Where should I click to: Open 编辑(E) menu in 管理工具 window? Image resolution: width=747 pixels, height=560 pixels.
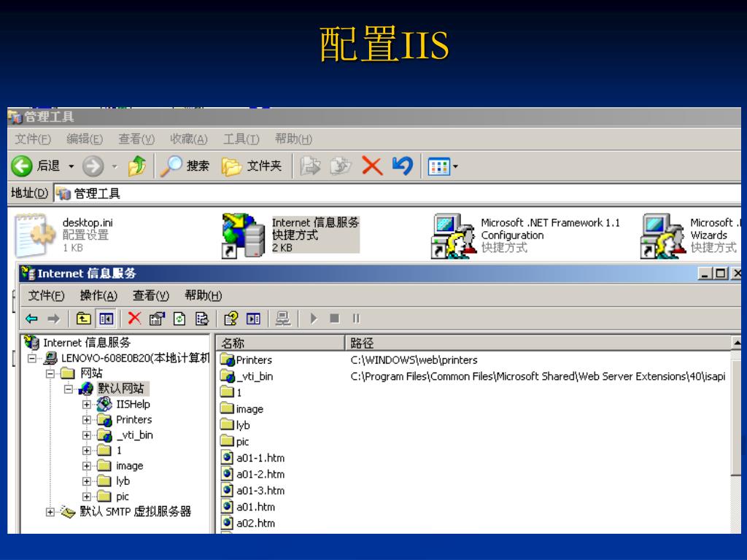(x=85, y=139)
